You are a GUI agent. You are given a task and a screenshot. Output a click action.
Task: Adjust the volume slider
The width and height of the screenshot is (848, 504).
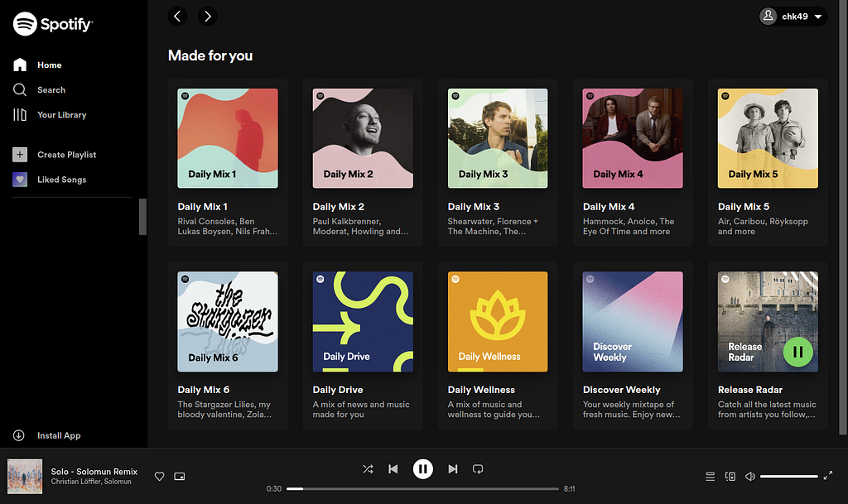click(x=789, y=477)
